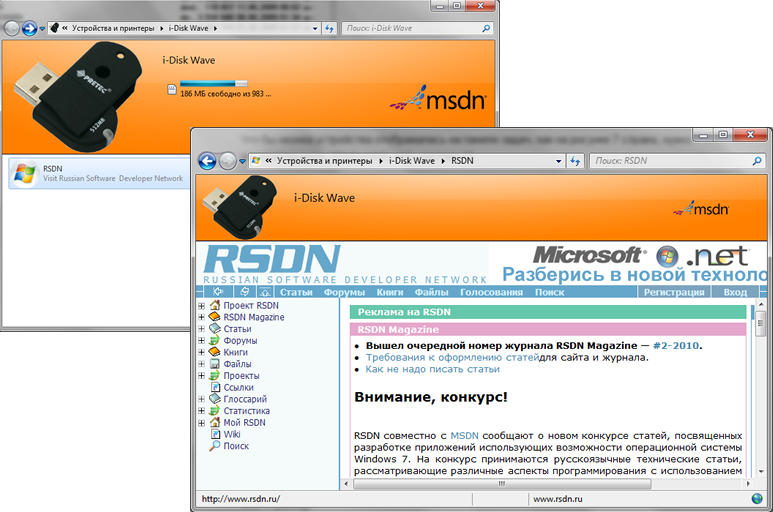773x512 pixels.
Task: Click 'i-Disk Wave' breadcrumb in RSDN window
Action: (x=412, y=161)
